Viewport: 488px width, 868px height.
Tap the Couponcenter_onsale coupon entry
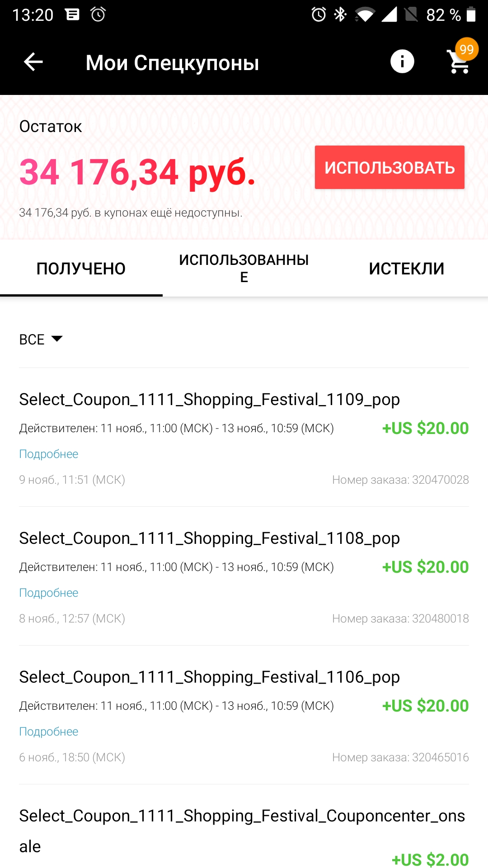click(242, 831)
